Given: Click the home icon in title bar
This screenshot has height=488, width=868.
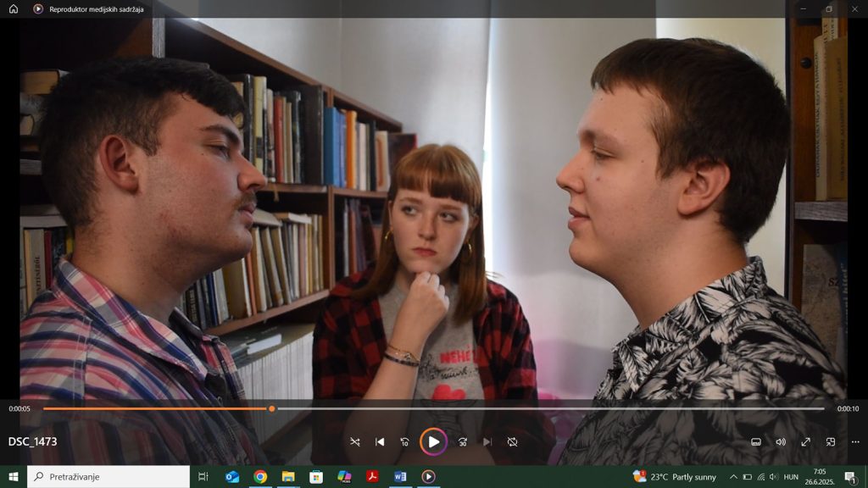Looking at the screenshot, I should tap(14, 8).
